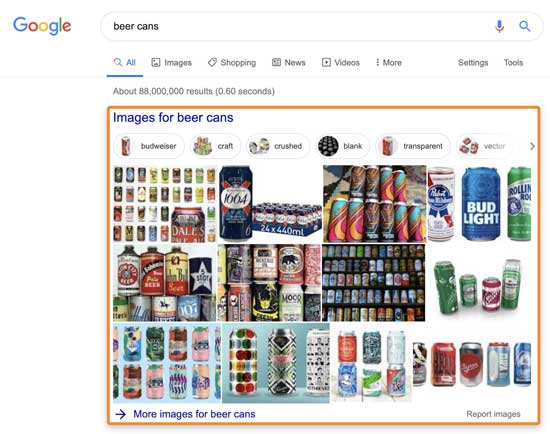Expand the filter chips with right chevron
The width and height of the screenshot is (550, 434).
pyautogui.click(x=532, y=146)
